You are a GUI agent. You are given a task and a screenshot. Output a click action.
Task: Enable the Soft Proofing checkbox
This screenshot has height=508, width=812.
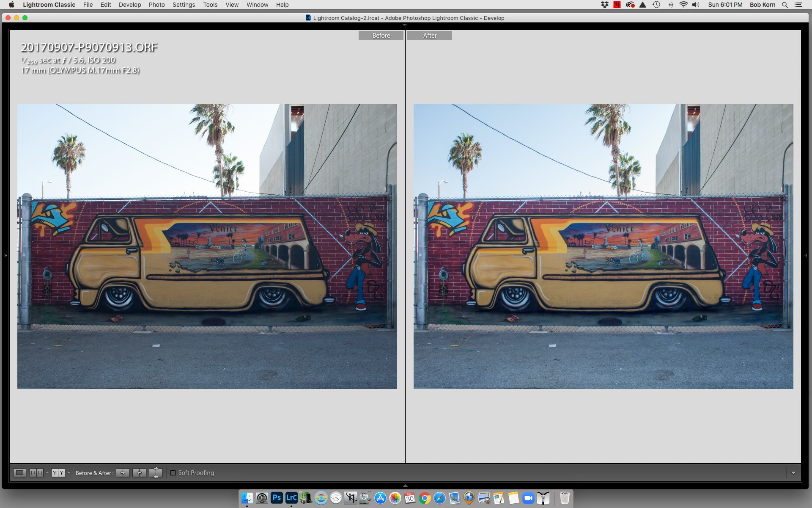click(173, 473)
